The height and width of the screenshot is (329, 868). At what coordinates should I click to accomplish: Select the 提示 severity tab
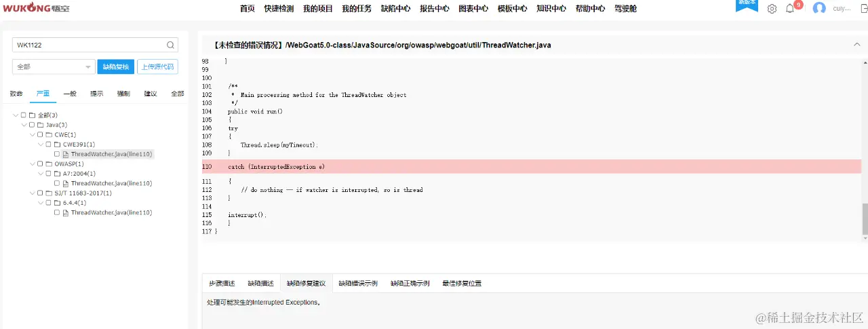tap(97, 94)
